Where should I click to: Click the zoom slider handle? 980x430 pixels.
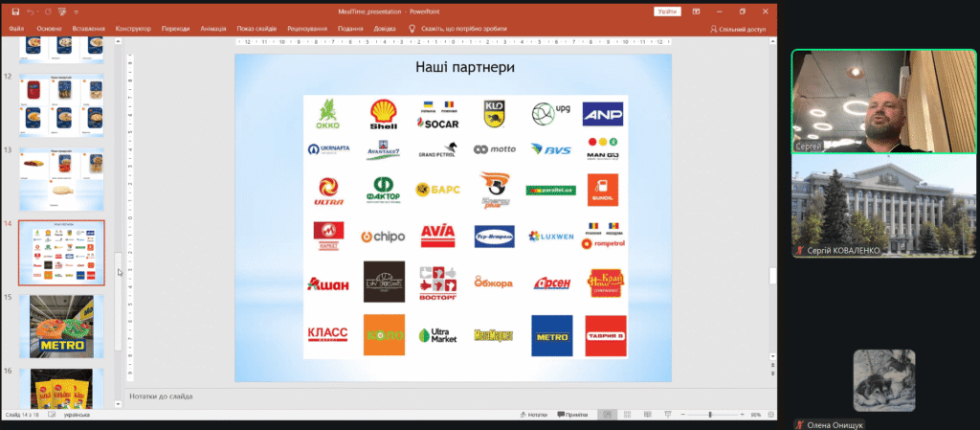(x=710, y=415)
